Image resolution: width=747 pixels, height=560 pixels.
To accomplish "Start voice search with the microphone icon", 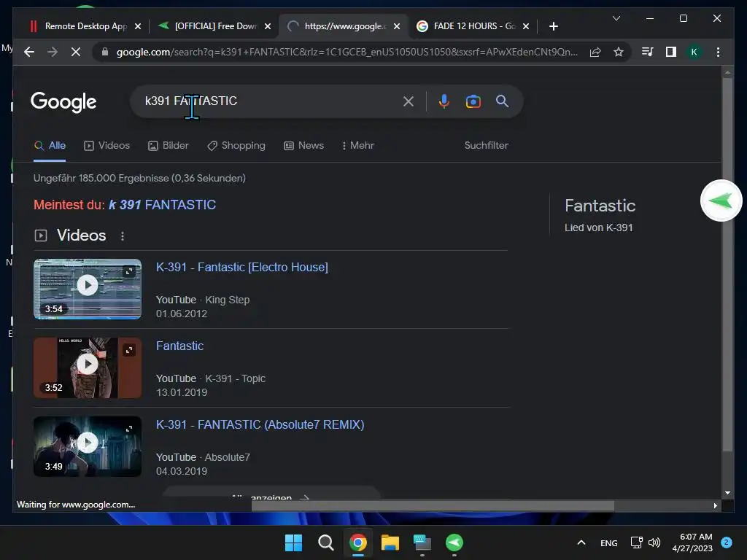I will pos(444,101).
